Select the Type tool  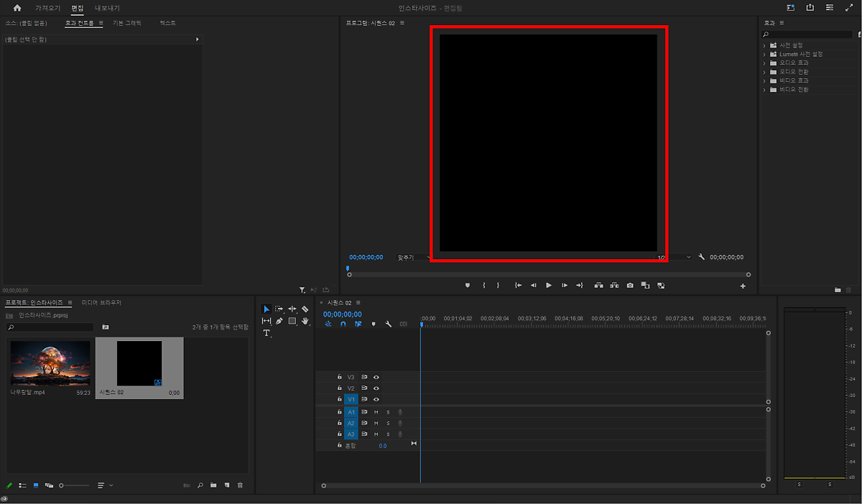point(267,333)
